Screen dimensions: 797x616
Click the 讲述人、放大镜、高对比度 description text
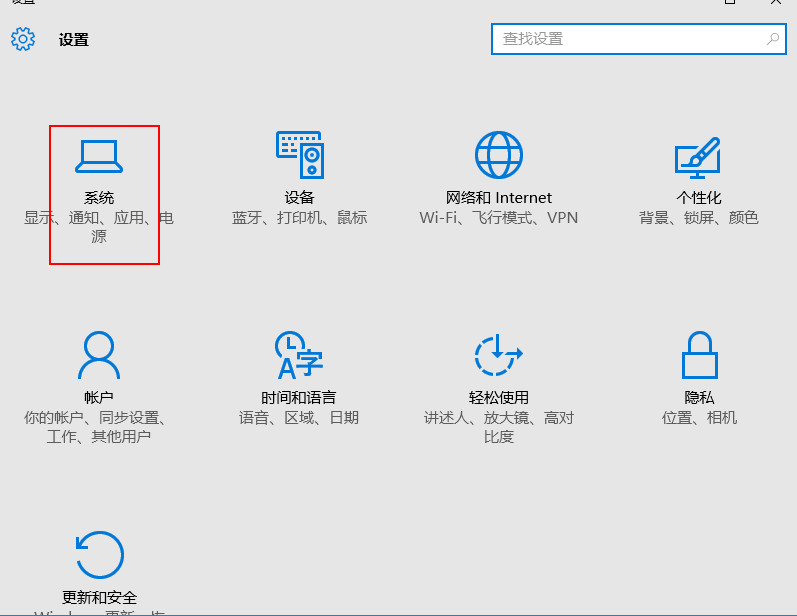point(499,427)
